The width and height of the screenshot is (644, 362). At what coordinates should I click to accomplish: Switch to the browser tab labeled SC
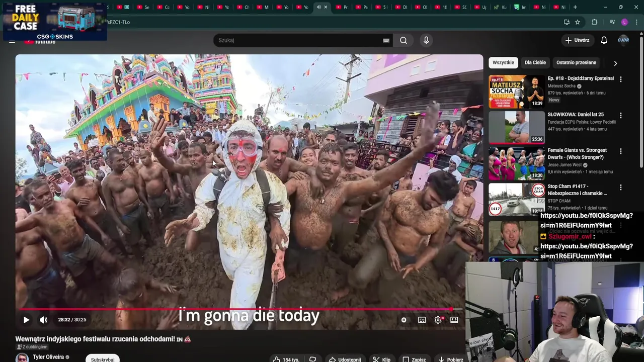[460, 7]
